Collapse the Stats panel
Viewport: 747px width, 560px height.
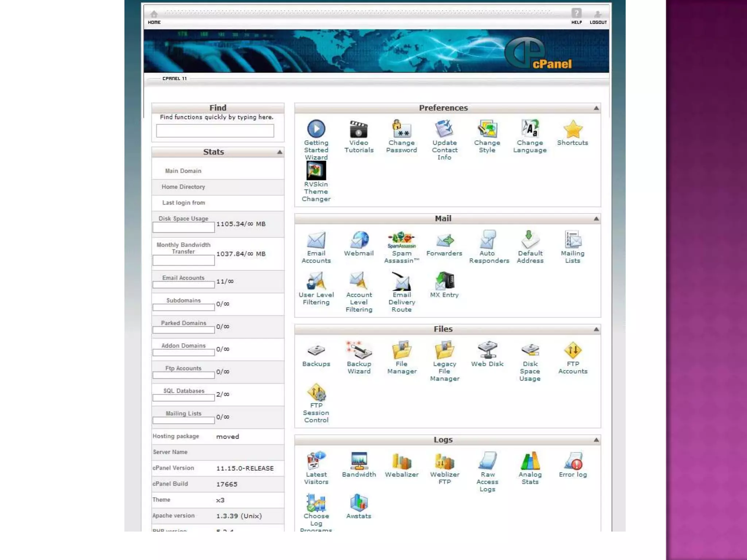(x=279, y=152)
